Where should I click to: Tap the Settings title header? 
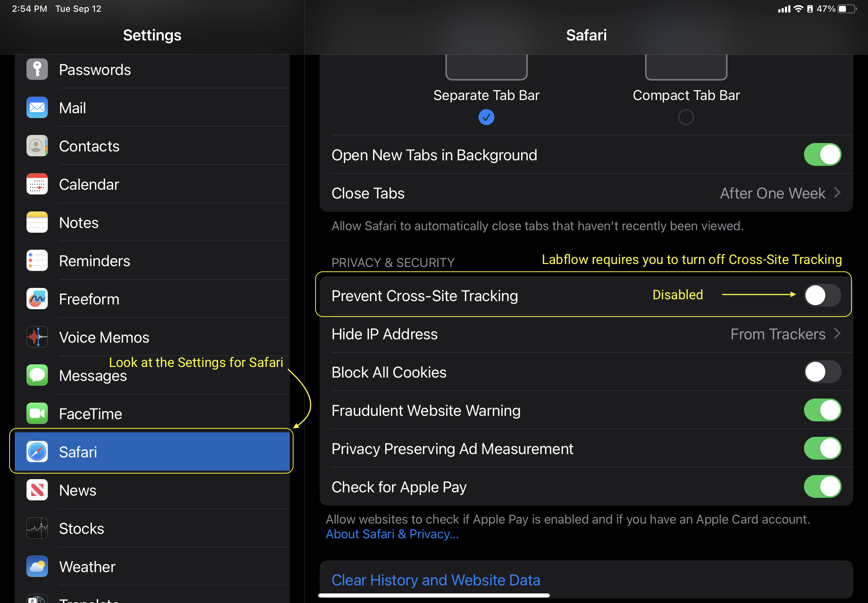pos(152,35)
